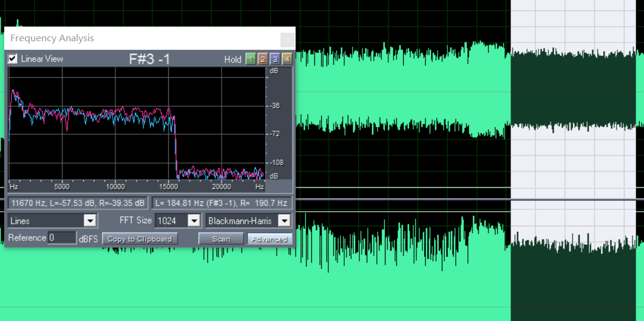Toggle the Linear View checkbox

tap(12, 59)
